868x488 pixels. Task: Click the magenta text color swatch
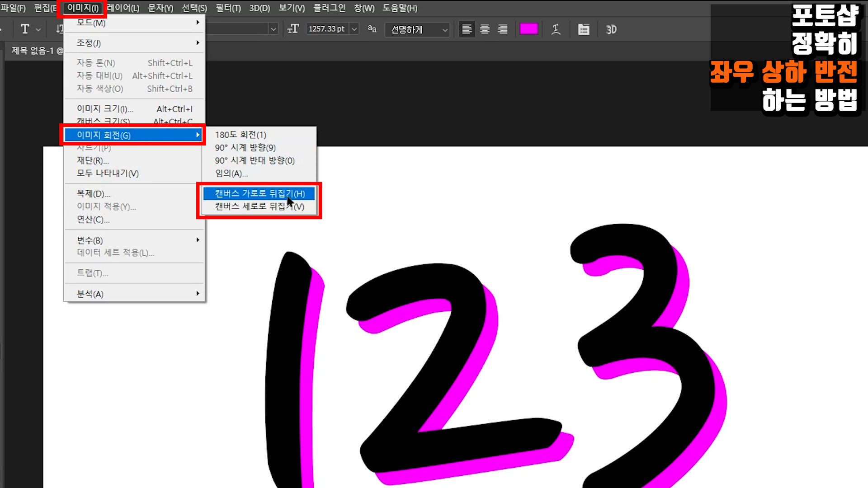528,29
